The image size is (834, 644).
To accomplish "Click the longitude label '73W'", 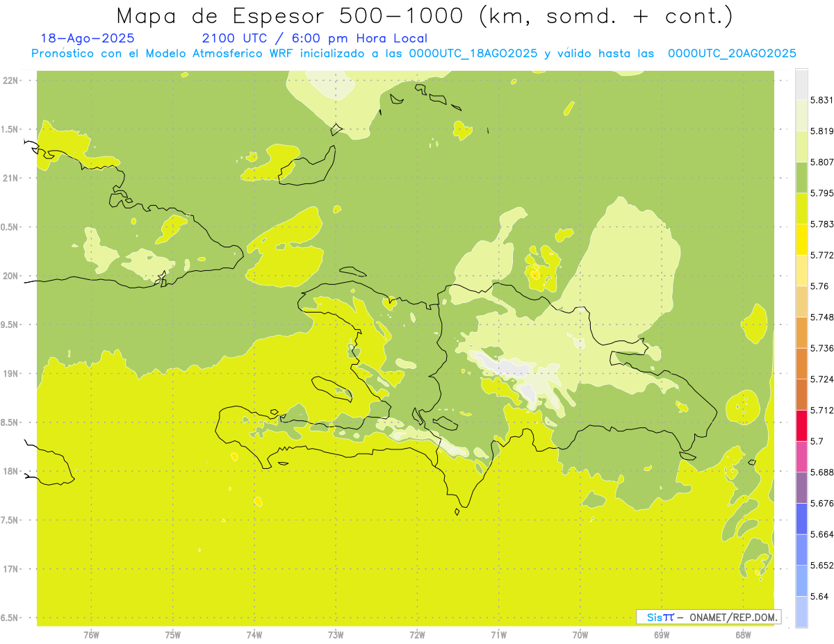I will (336, 634).
